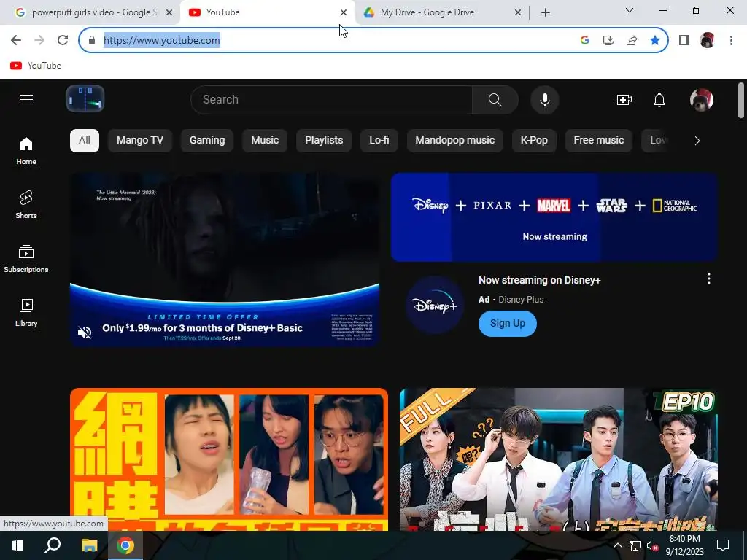The height and width of the screenshot is (560, 747).
Task: Open the Windows Start menu
Action: [18, 545]
